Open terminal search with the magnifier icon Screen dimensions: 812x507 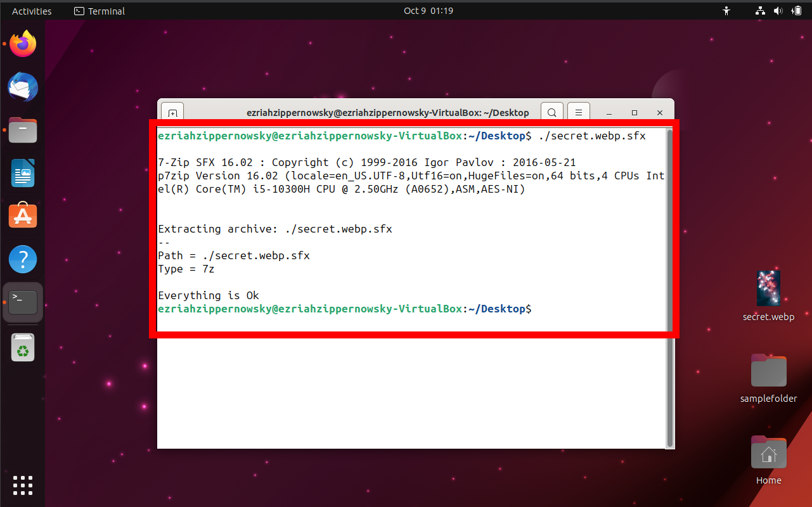click(x=551, y=112)
